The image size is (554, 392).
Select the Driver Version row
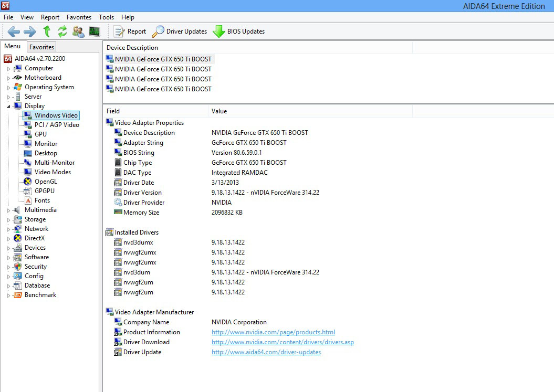click(x=216, y=193)
